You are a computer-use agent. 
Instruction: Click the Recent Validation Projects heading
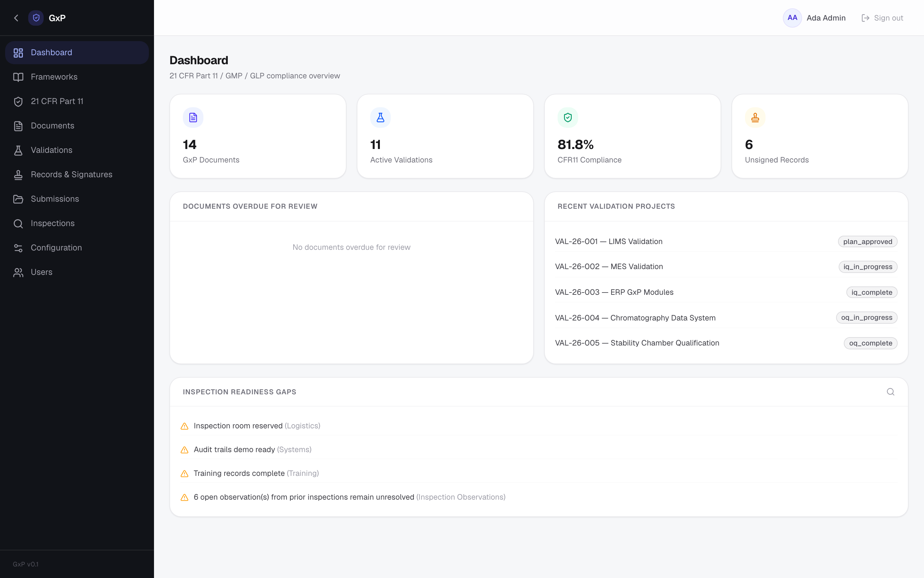tap(616, 206)
